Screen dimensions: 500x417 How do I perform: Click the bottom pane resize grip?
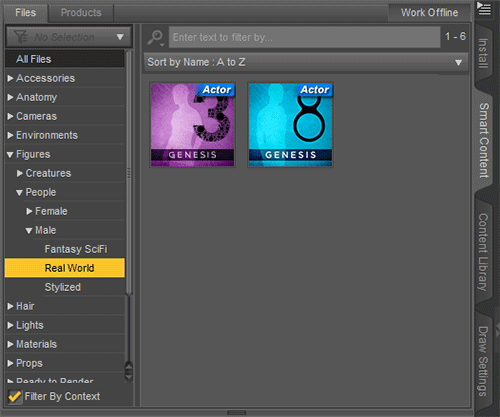point(236,413)
